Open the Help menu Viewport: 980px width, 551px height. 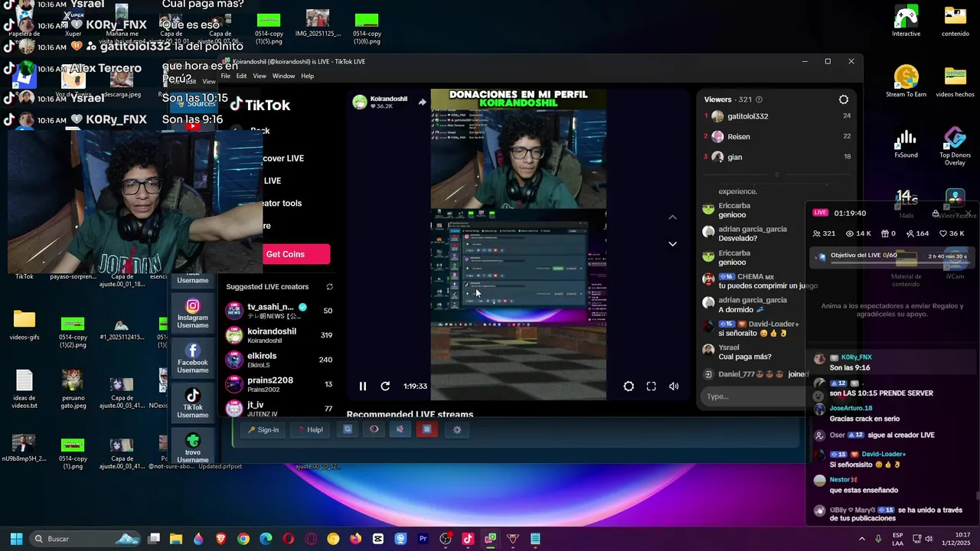(x=307, y=76)
